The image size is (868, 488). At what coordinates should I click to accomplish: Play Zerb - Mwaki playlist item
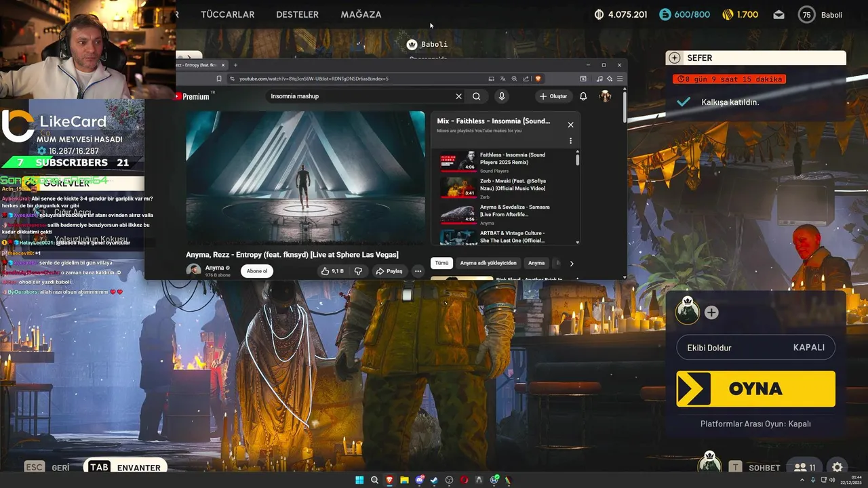point(505,187)
